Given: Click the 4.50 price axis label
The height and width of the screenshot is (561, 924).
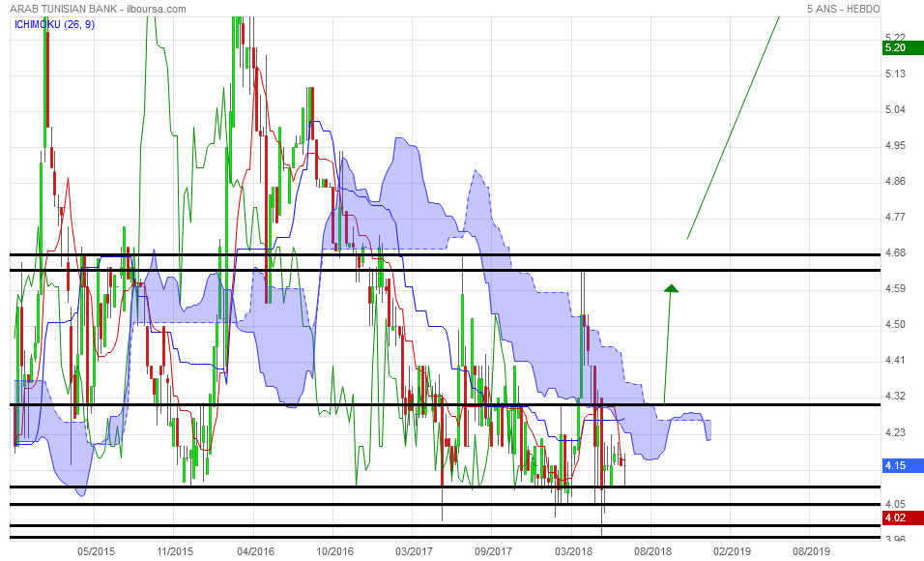Looking at the screenshot, I should coord(896,324).
